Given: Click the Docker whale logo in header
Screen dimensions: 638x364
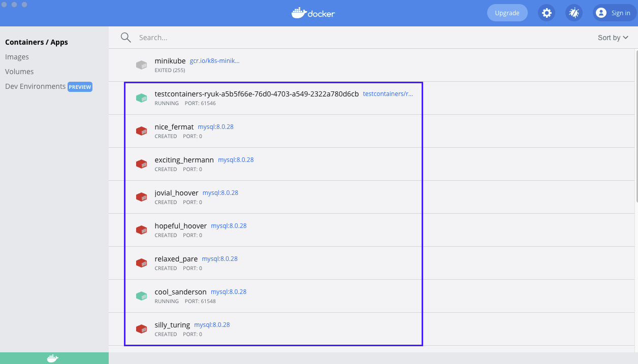Looking at the screenshot, I should point(313,13).
